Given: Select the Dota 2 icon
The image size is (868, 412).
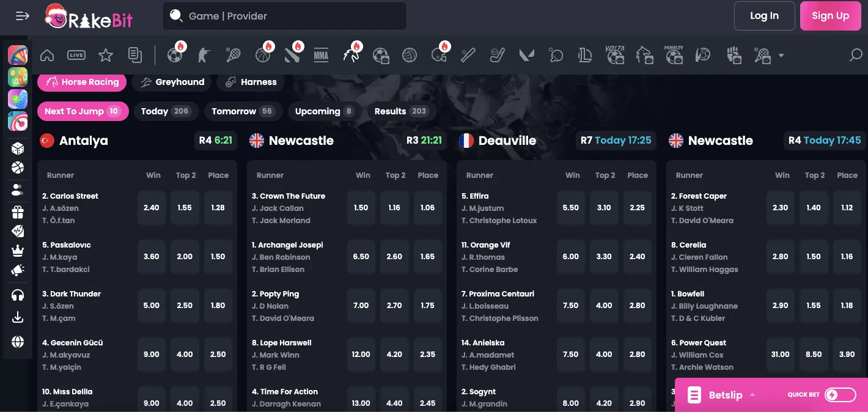Looking at the screenshot, I should click(x=292, y=56).
